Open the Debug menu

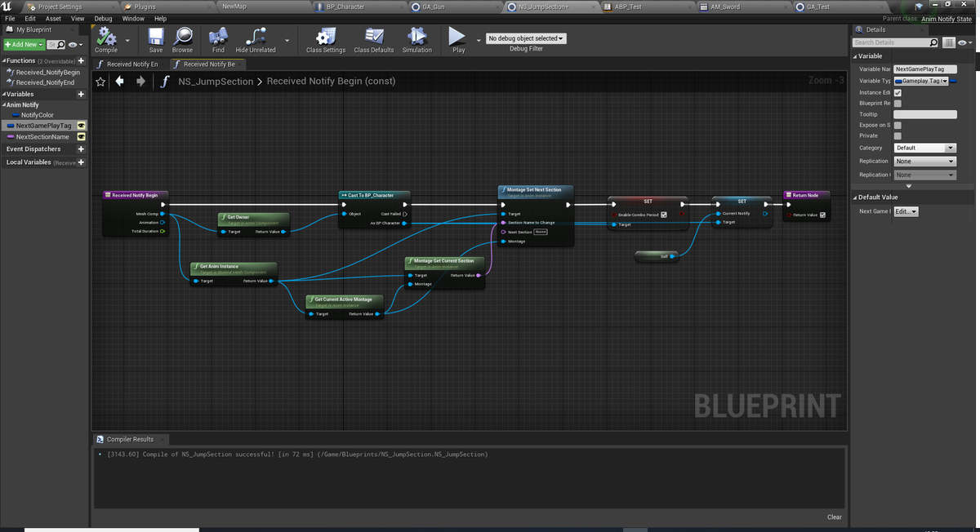[103, 18]
